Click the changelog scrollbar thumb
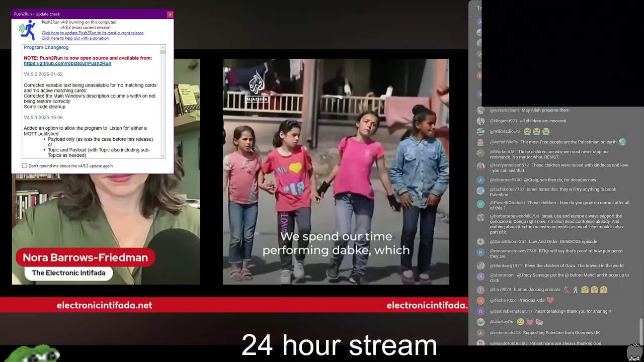 click(x=163, y=52)
